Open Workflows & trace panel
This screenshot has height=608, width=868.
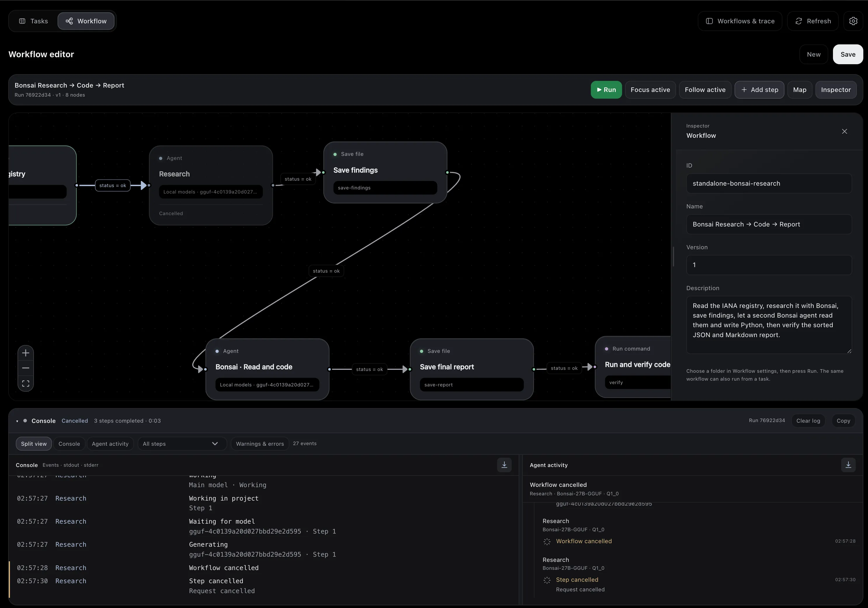(740, 21)
